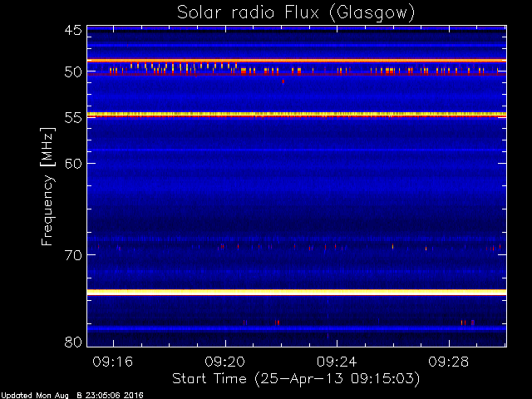Screen dimensions: 532x399
Task: Click the frequency axis label 60
Action: [73, 164]
